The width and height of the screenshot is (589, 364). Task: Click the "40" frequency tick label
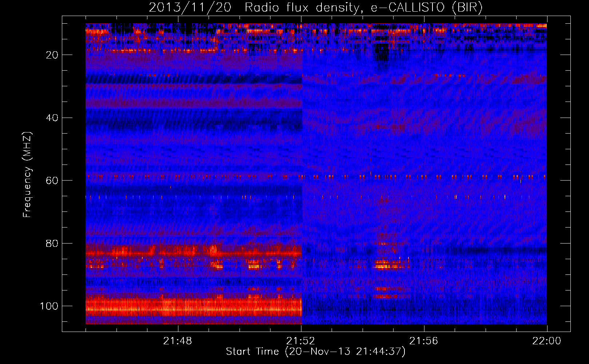click(x=52, y=118)
